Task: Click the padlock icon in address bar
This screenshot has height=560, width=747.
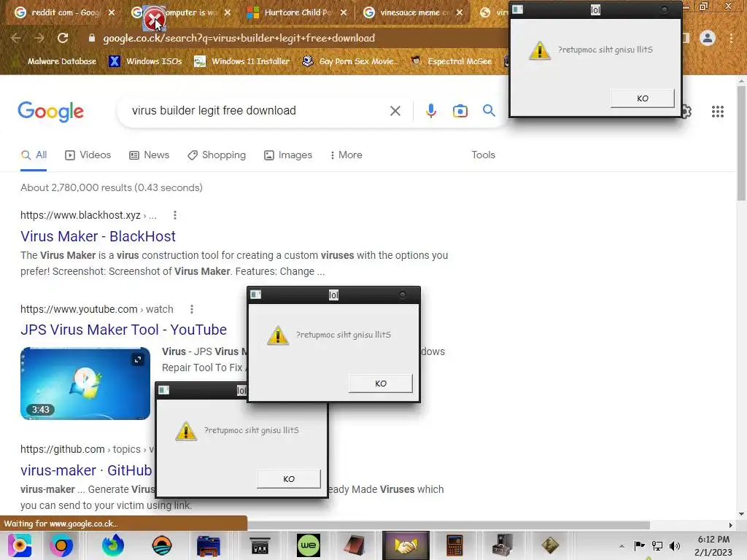Action: pos(91,38)
